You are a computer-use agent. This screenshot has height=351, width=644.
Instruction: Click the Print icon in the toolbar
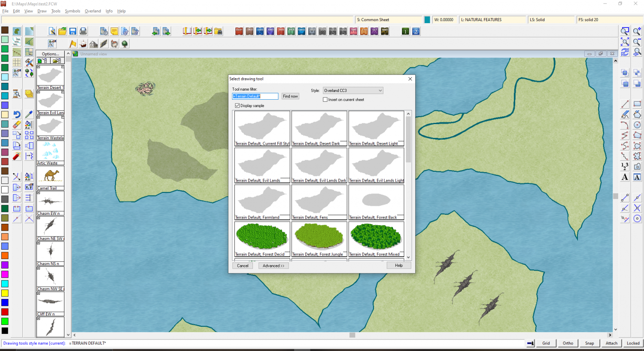[x=83, y=31]
